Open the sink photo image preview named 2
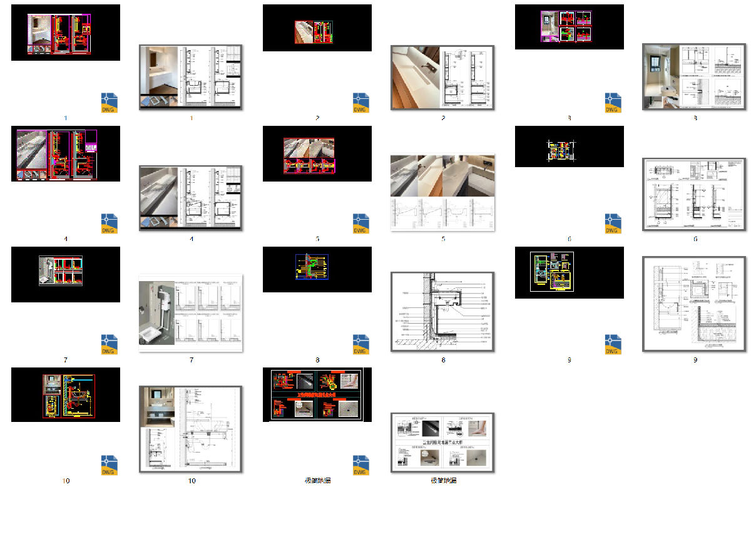The width and height of the screenshot is (756, 534). point(442,78)
